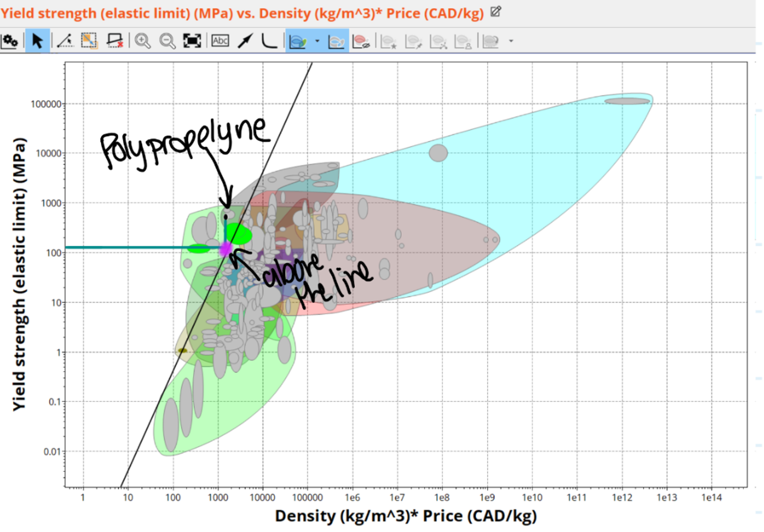Edit the chart title via the pencil icon
764x532 pixels.
(x=496, y=13)
